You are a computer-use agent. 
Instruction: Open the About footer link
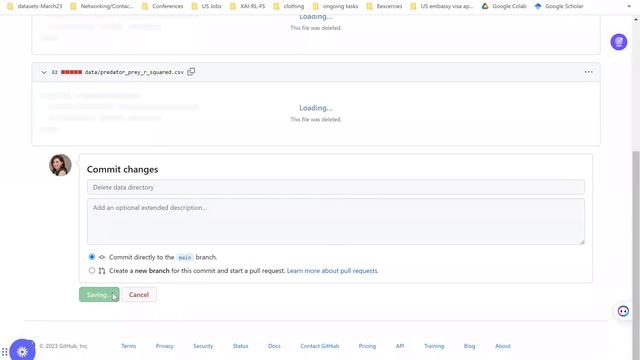[503, 346]
